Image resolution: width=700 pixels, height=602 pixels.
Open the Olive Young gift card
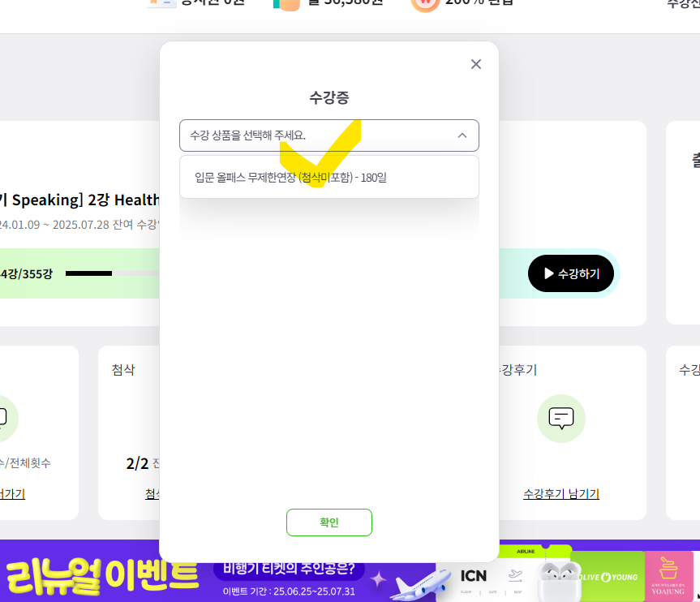coord(608,577)
